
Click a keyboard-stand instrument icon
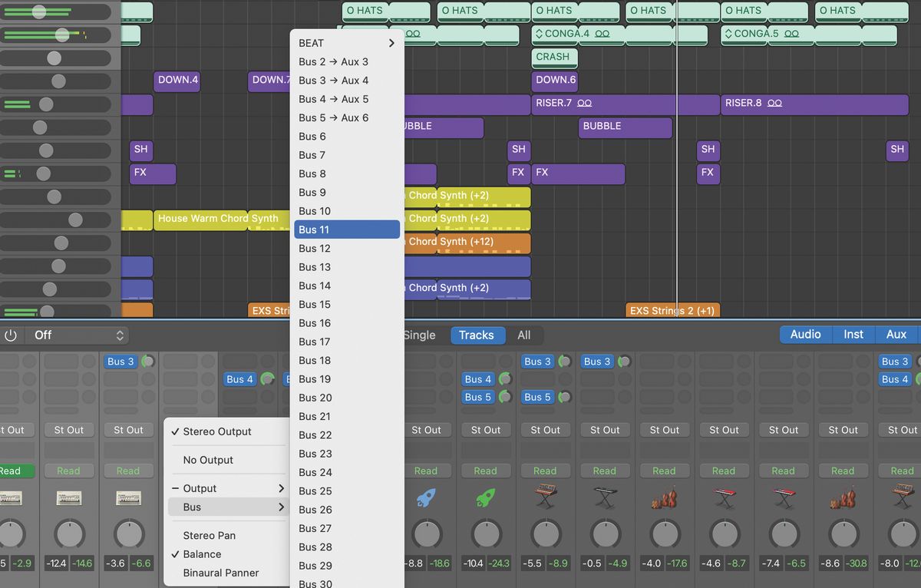605,497
